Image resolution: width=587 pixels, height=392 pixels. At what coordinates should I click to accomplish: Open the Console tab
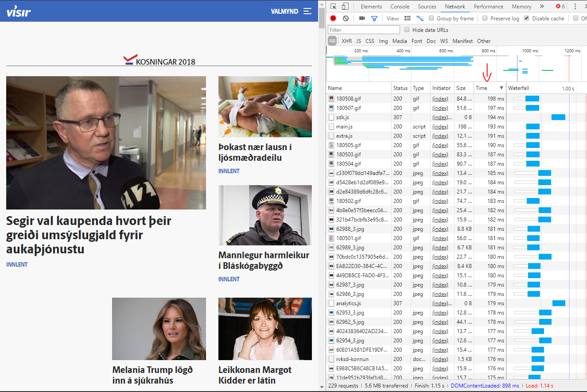(400, 7)
